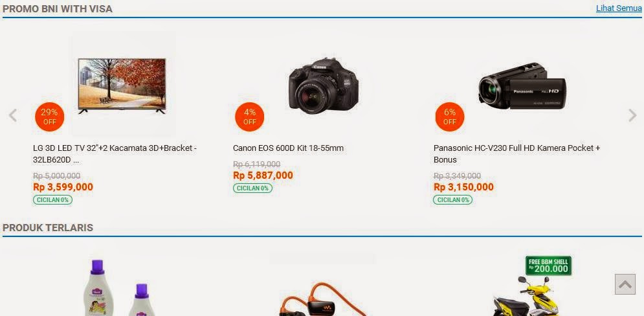Screen dimensions: 644x316
Task: Open the Lihat Semua link
Action: (619, 8)
